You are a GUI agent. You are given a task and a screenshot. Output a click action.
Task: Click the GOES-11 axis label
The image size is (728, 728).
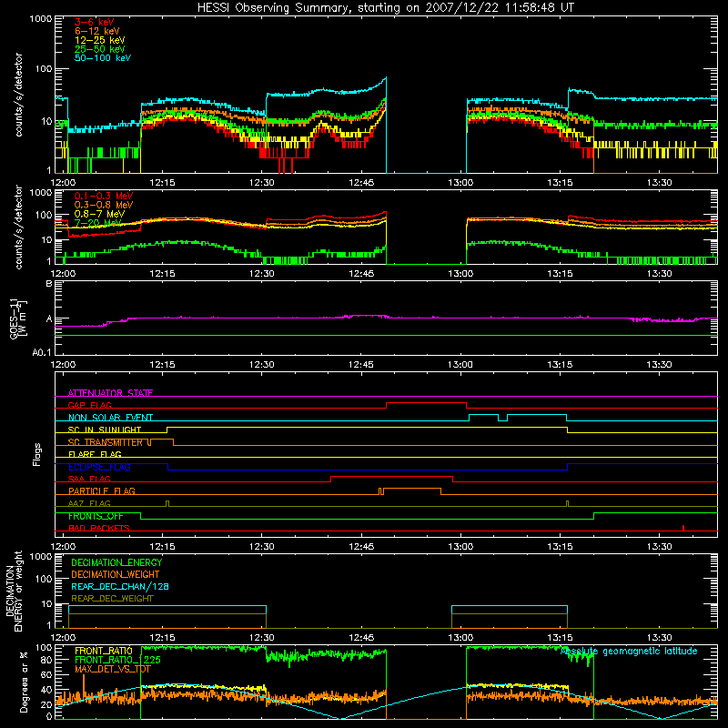tap(18, 318)
